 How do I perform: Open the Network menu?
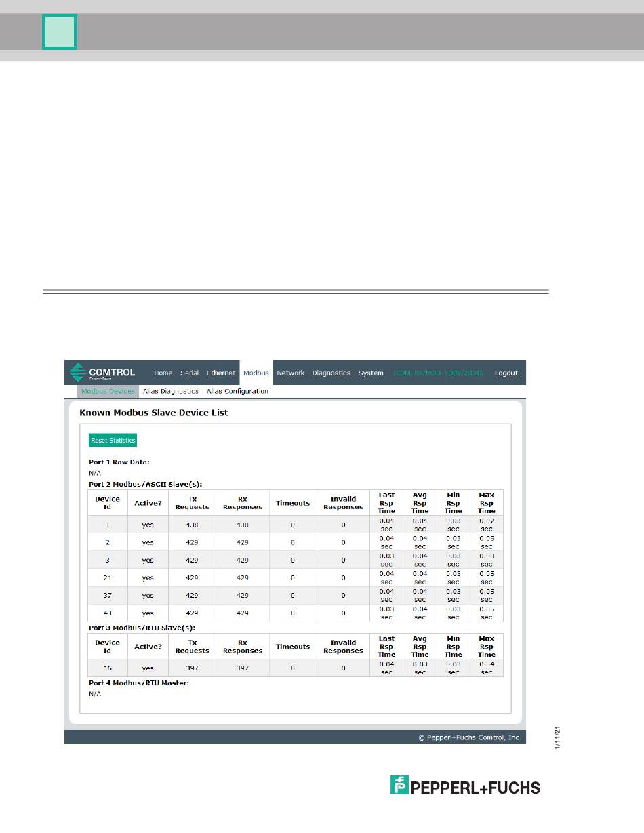tap(291, 373)
